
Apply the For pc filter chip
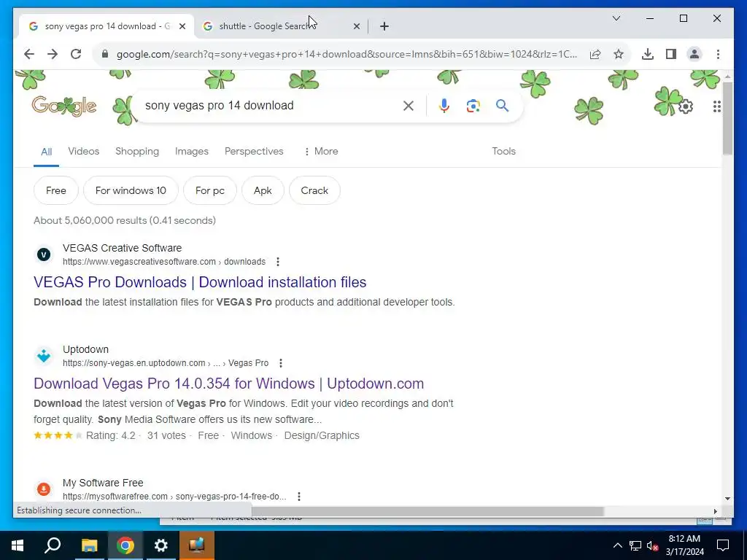pos(209,190)
